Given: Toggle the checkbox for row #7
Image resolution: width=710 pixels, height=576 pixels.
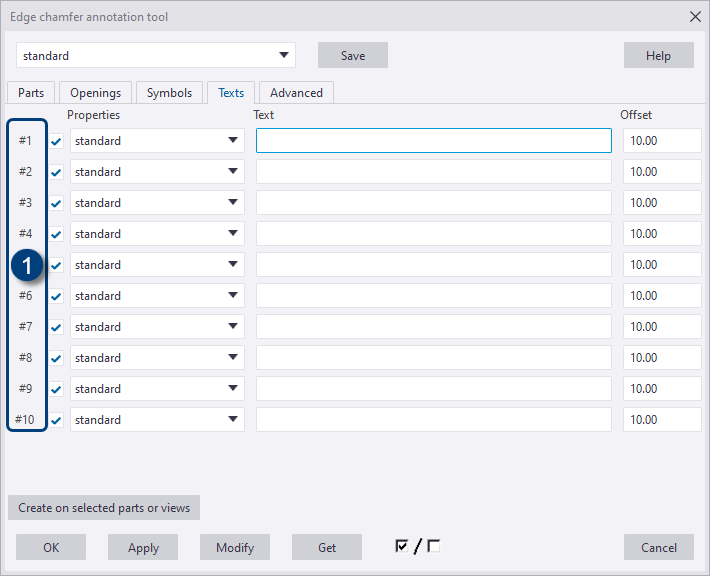Looking at the screenshot, I should 56,327.
